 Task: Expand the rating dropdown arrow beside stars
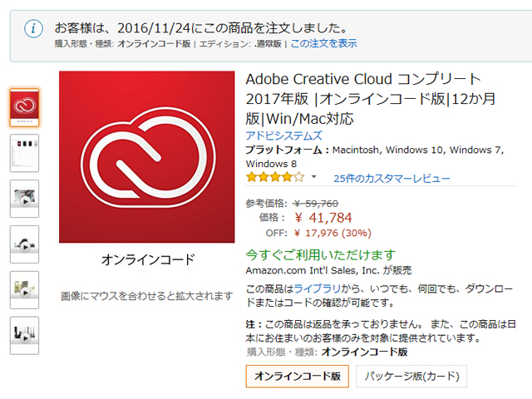[x=314, y=177]
